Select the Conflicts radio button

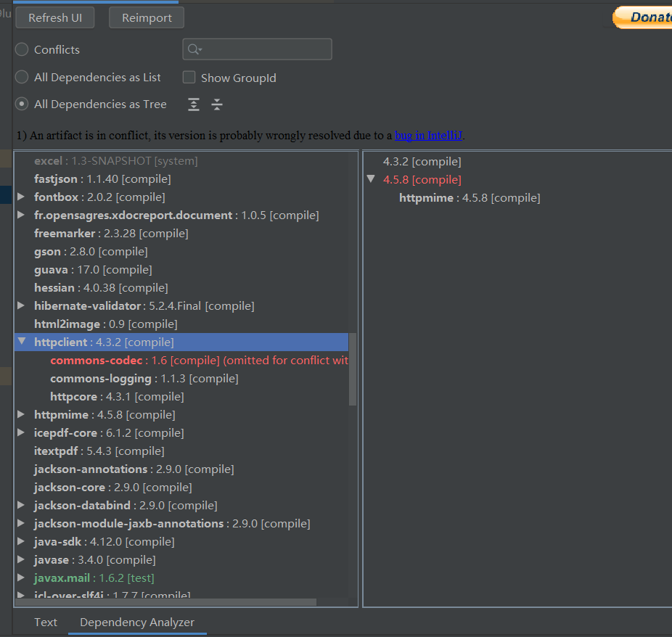coord(22,49)
